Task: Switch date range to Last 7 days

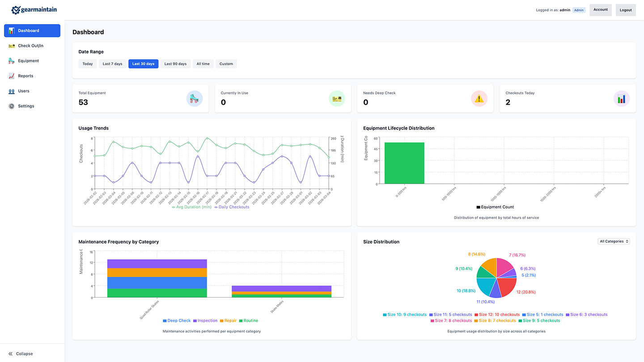Action: (x=112, y=63)
